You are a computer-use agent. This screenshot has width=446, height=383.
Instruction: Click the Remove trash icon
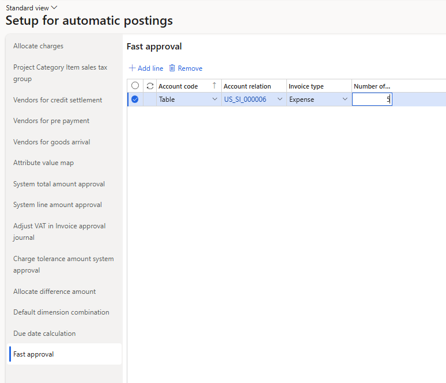[172, 68]
